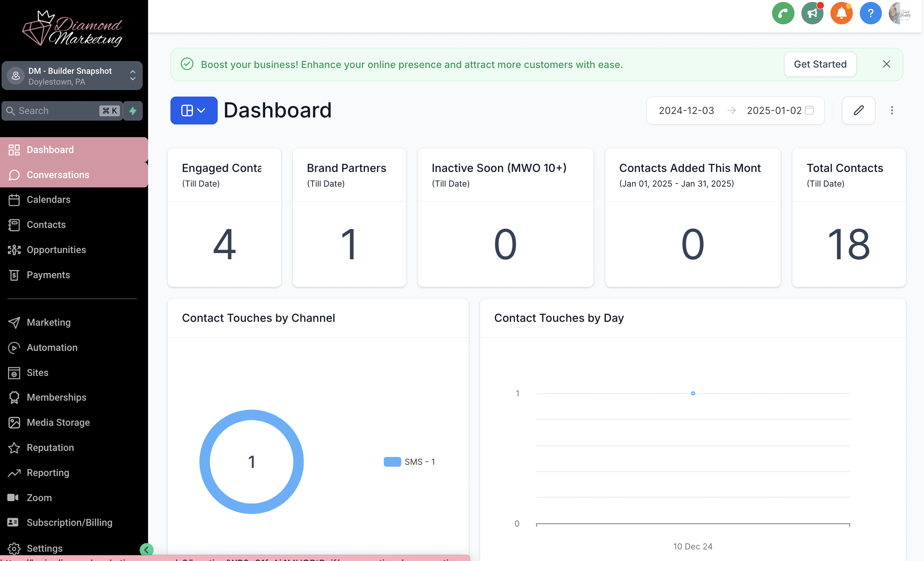Go to Conversations in the sidebar

click(x=58, y=175)
